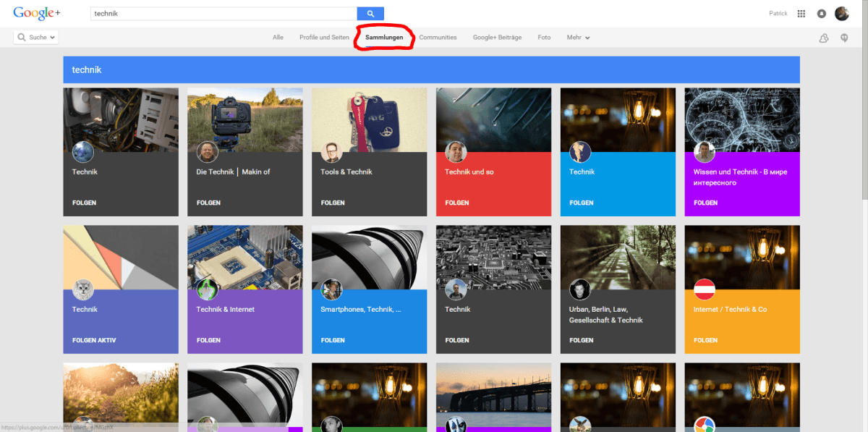Viewport: 868px width, 432px height.
Task: Open the Google+ Beiträge tab
Action: coord(497,38)
